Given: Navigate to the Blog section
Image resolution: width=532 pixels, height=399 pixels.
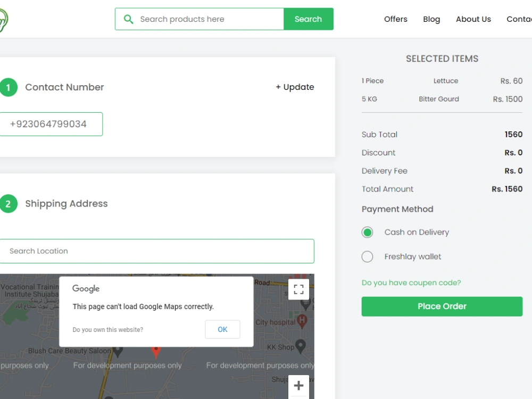Looking at the screenshot, I should pyautogui.click(x=431, y=19).
